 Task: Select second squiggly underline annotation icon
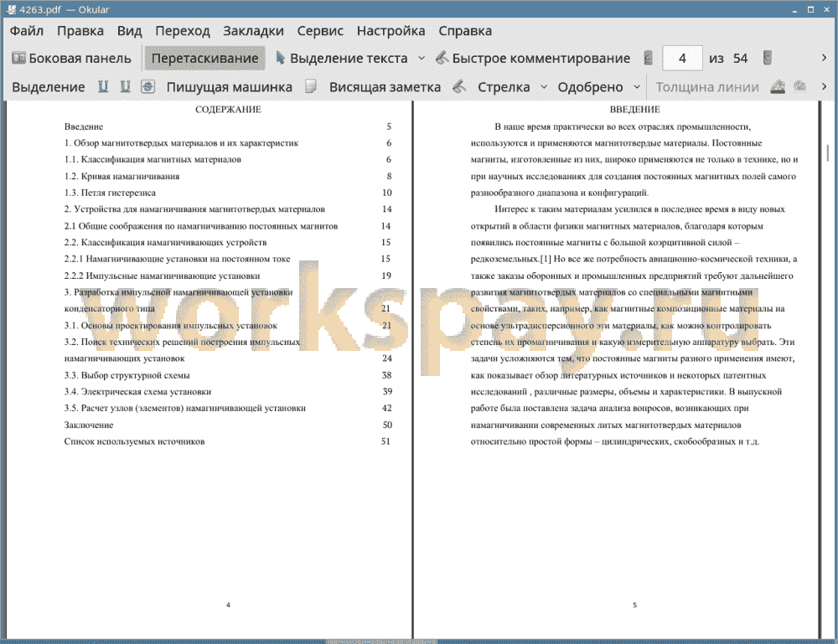pos(125,86)
